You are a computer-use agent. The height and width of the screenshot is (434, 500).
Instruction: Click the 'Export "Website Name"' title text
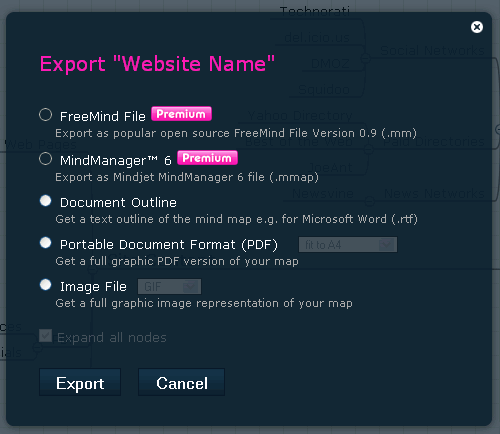point(157,64)
